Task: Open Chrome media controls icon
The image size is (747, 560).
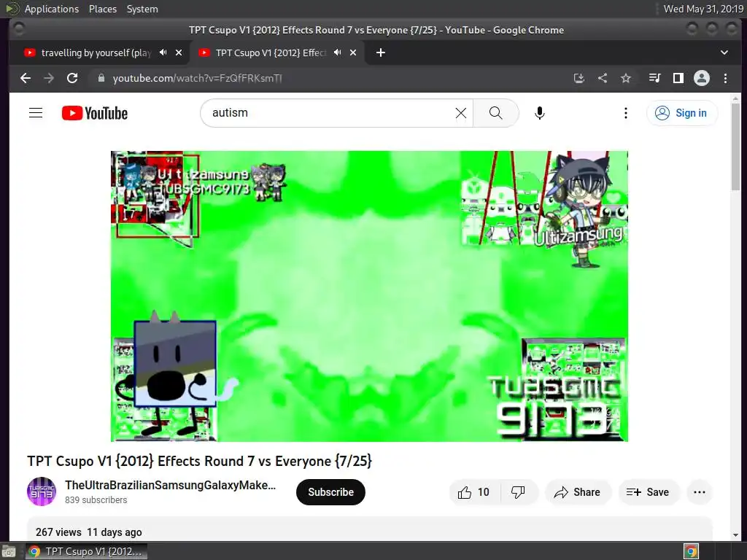Action: [654, 78]
